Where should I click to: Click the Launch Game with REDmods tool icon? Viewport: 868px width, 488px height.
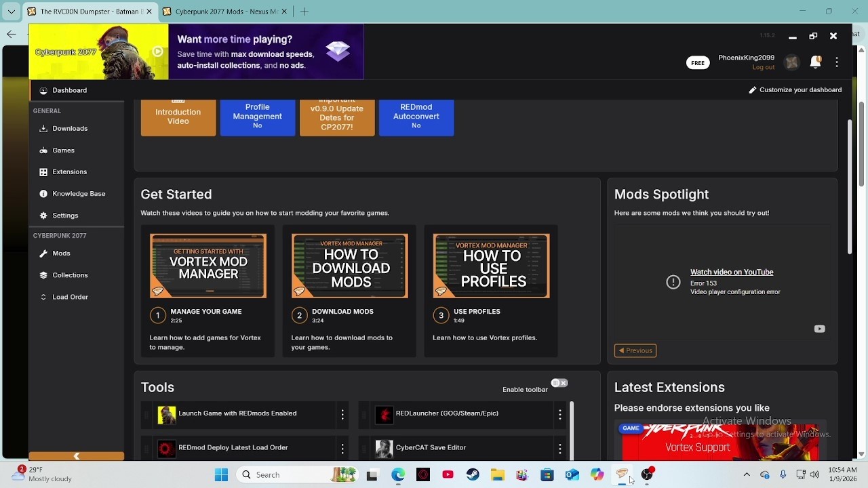(x=167, y=415)
